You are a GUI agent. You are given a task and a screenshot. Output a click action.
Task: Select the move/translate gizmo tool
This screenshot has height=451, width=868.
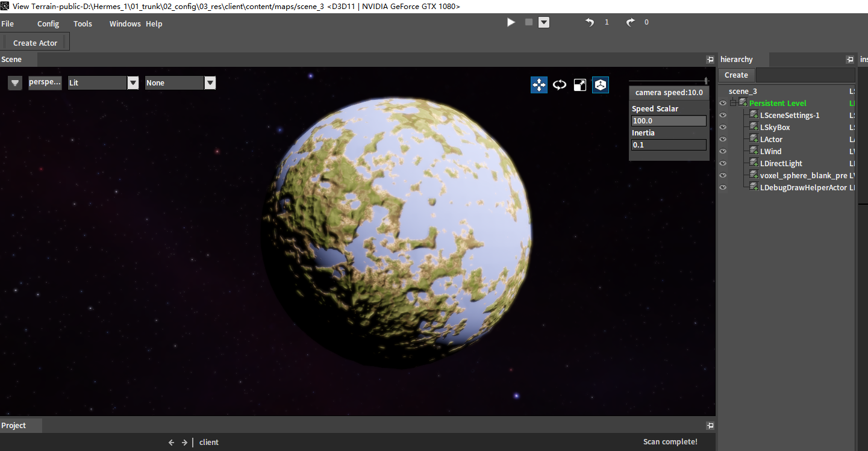pos(539,85)
